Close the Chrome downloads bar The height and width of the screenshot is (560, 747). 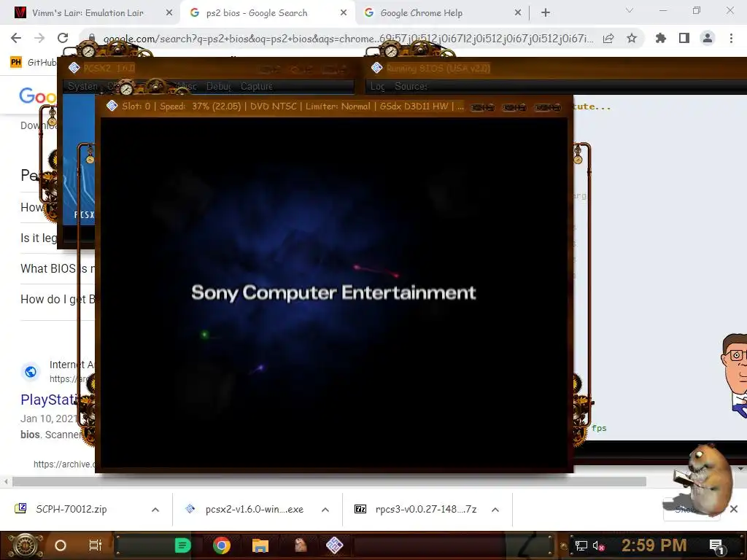(x=734, y=509)
